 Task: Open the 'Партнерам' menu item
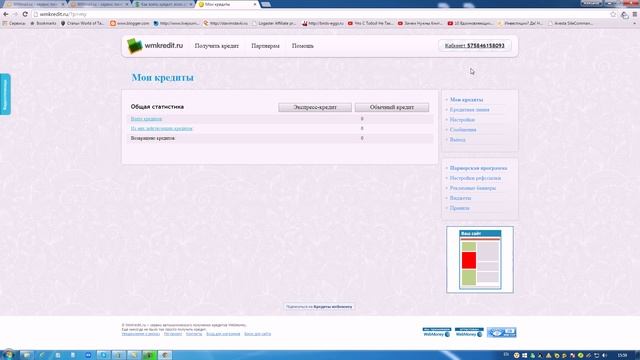coord(265,46)
